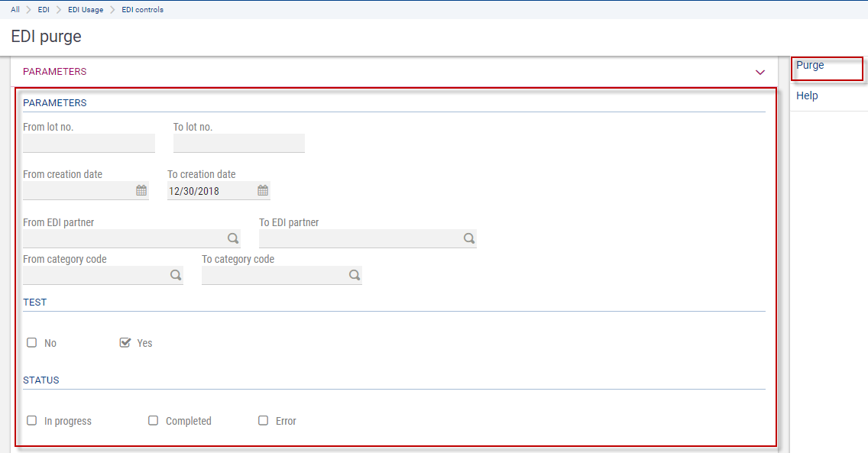Click search icon in From EDI partner
Image resolution: width=868 pixels, height=453 pixels.
[x=233, y=238]
